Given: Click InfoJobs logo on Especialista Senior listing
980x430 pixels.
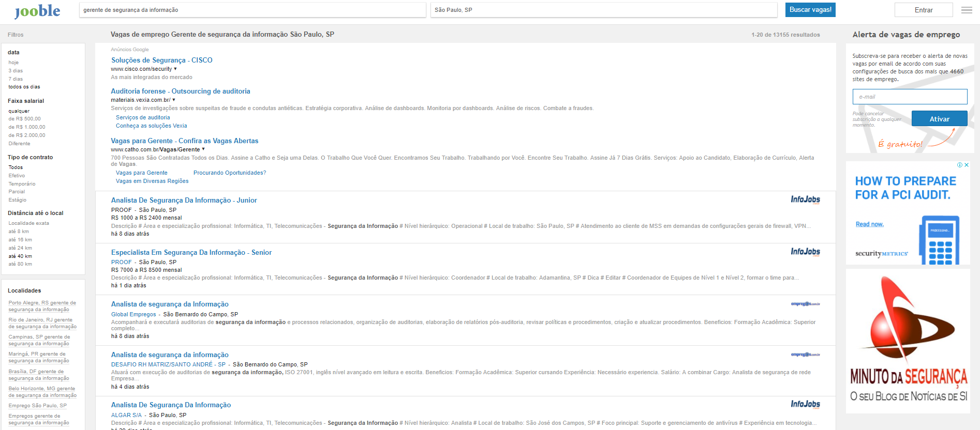Looking at the screenshot, I should (805, 252).
